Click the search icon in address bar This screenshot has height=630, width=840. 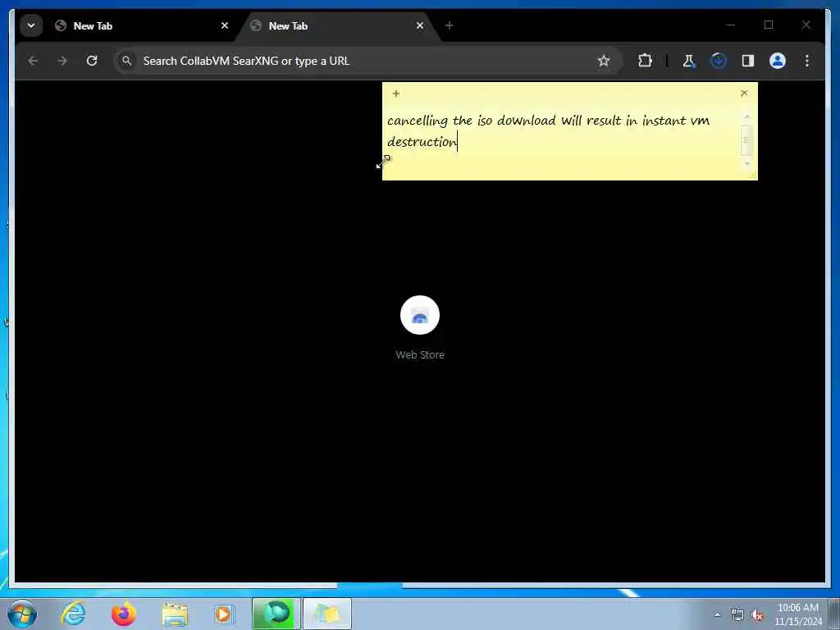point(126,61)
